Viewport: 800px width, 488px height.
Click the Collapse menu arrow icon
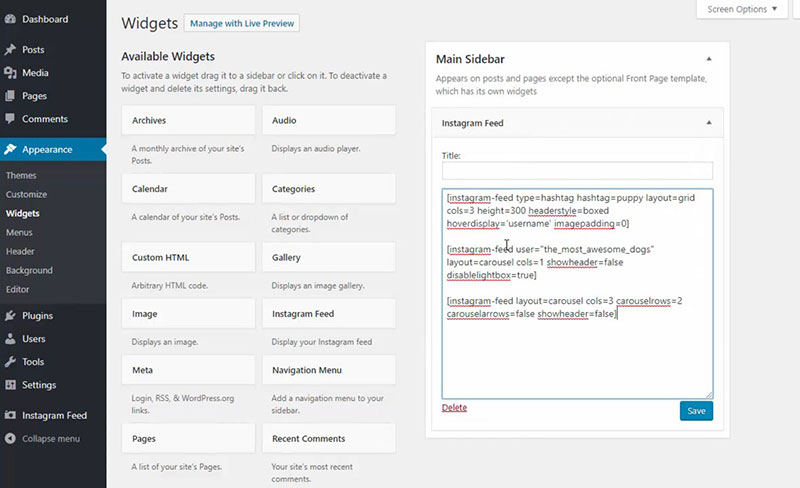(10, 438)
